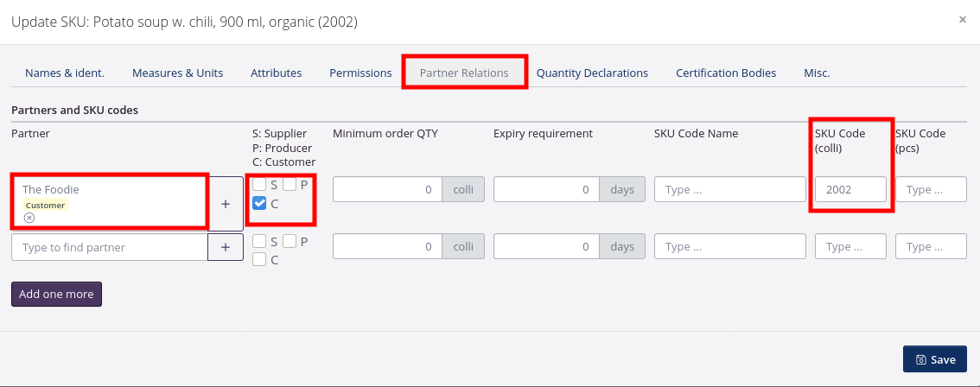Check Producer box in second partner row
This screenshot has height=387, width=980.
pos(290,242)
